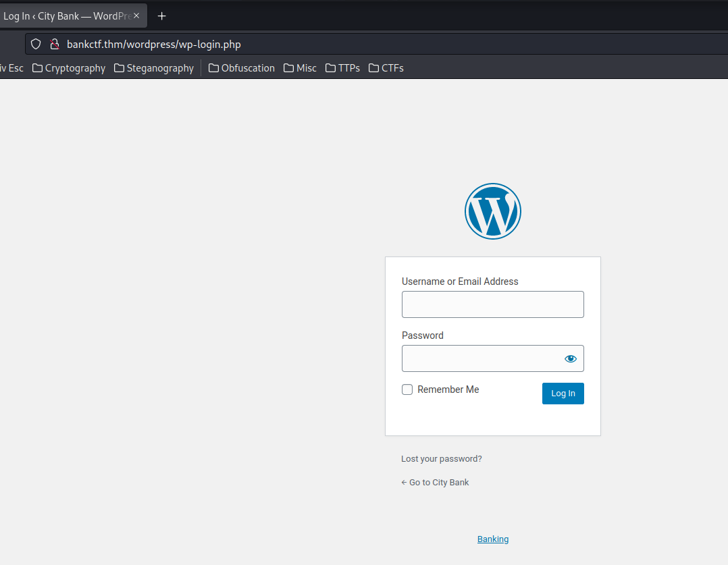Image resolution: width=728 pixels, height=565 pixels.
Task: Tick the Remember Me checkbox
Action: point(407,389)
